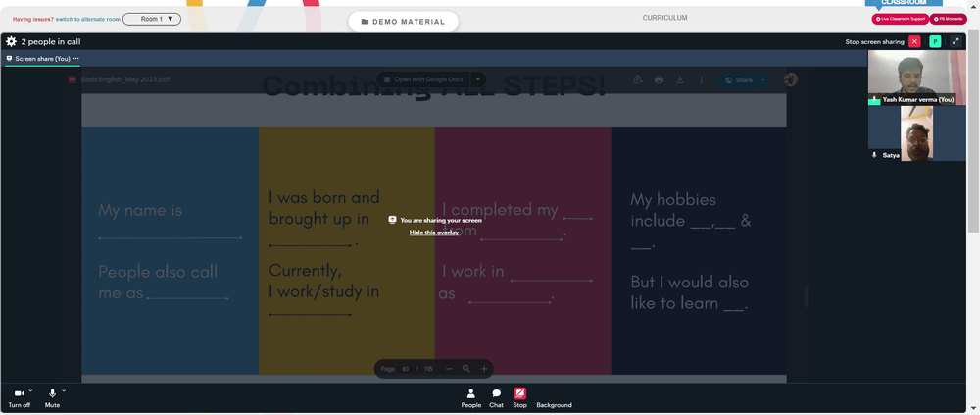Open the Room 1 dropdown
Image resolution: width=980 pixels, height=415 pixels.
[x=152, y=19]
